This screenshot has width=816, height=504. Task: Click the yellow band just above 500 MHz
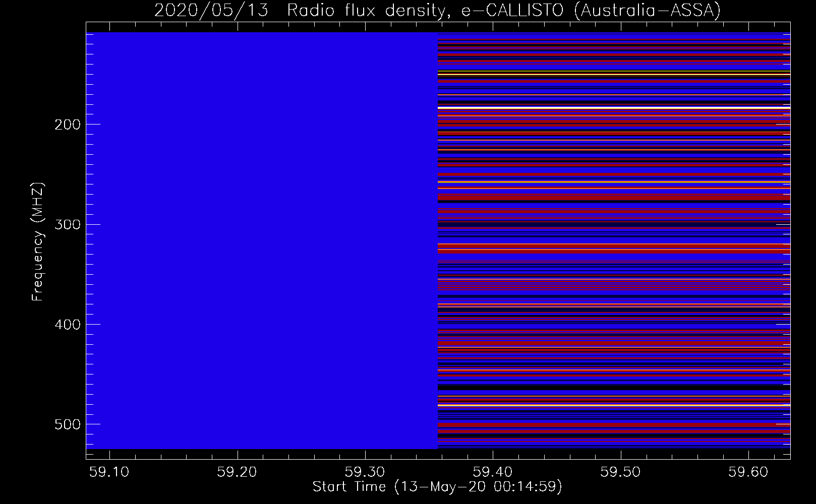614,405
